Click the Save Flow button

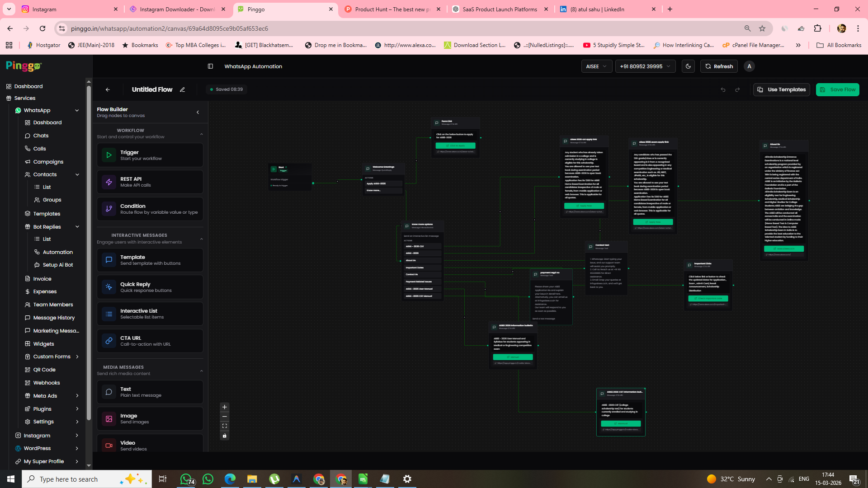(x=837, y=89)
